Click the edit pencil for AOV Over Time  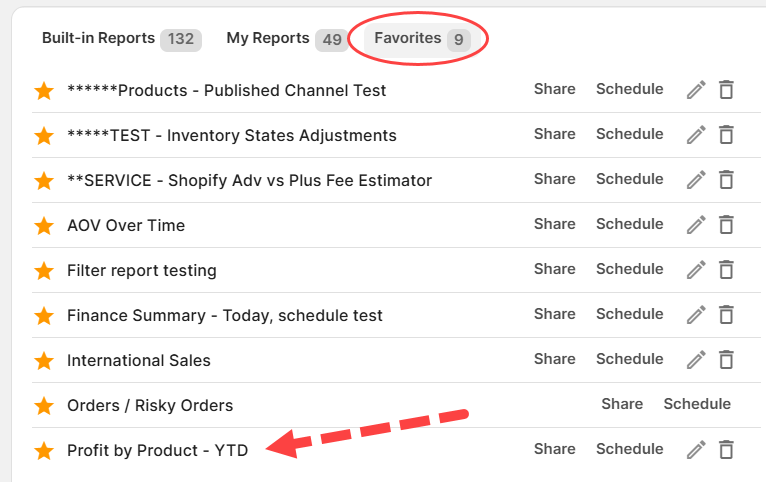point(696,225)
